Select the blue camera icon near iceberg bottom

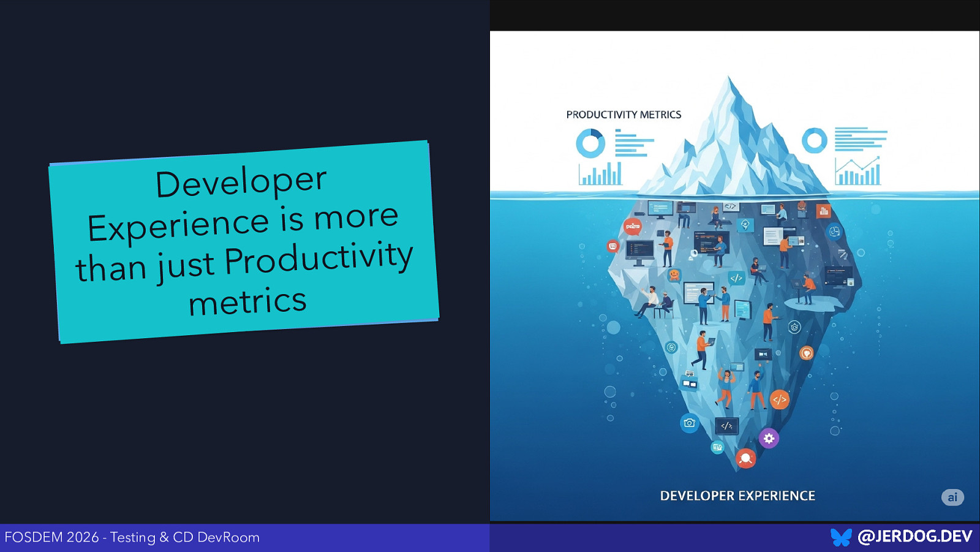(x=688, y=424)
